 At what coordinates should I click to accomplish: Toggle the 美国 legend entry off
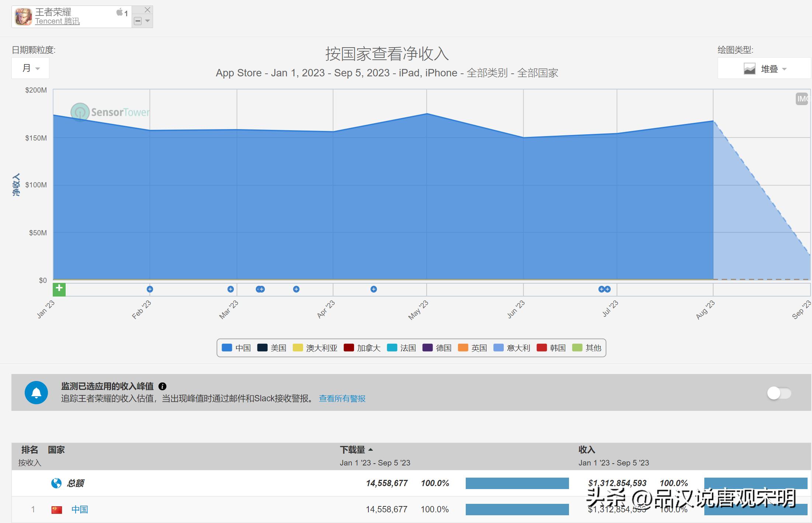[278, 347]
